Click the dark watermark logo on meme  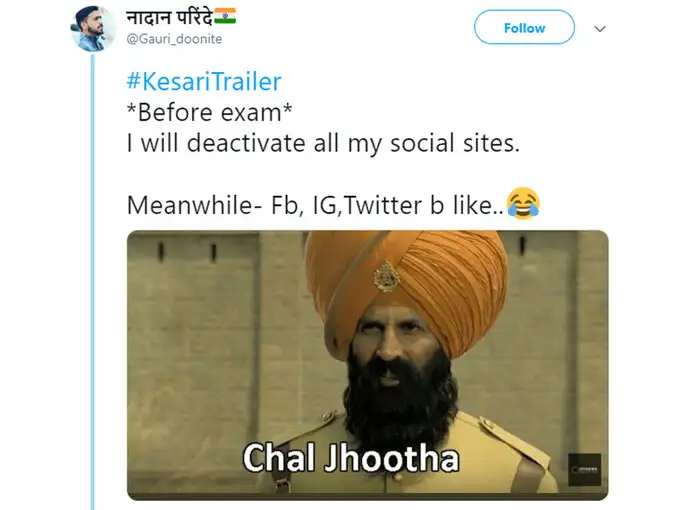(585, 470)
